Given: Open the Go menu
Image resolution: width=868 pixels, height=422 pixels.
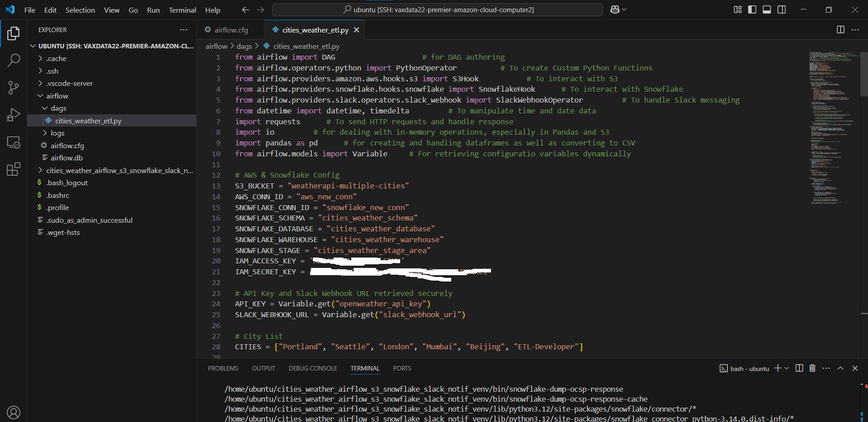Looking at the screenshot, I should point(133,10).
